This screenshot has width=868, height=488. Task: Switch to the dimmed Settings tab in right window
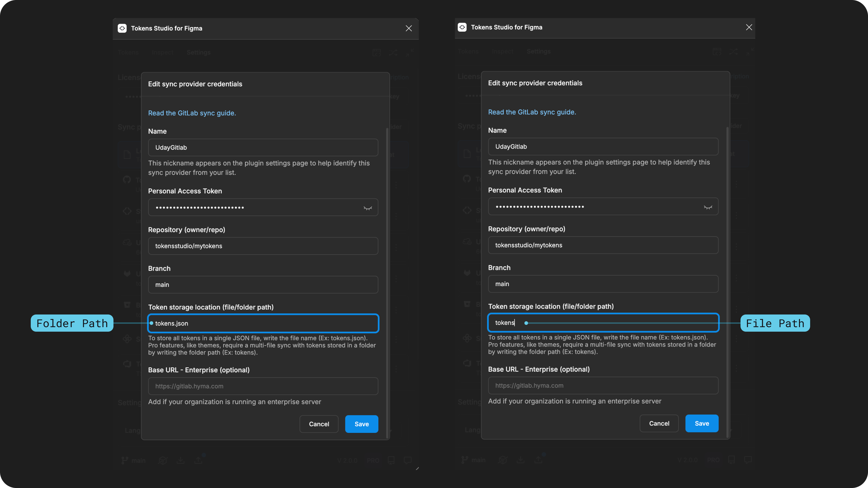click(x=538, y=52)
